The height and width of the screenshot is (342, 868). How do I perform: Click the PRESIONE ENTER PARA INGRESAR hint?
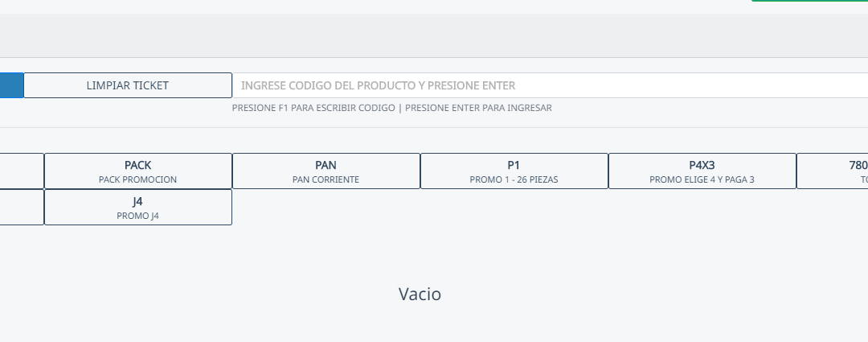tap(478, 108)
